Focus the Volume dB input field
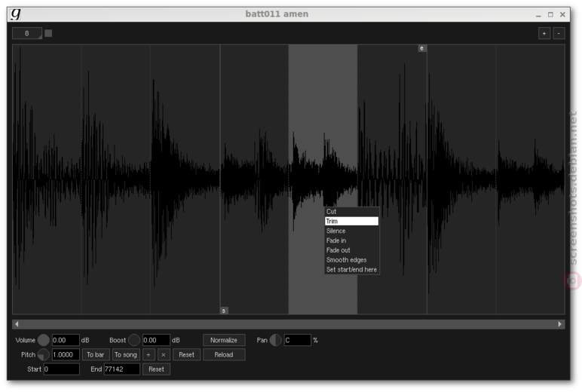This screenshot has height=392, width=582. (66, 340)
